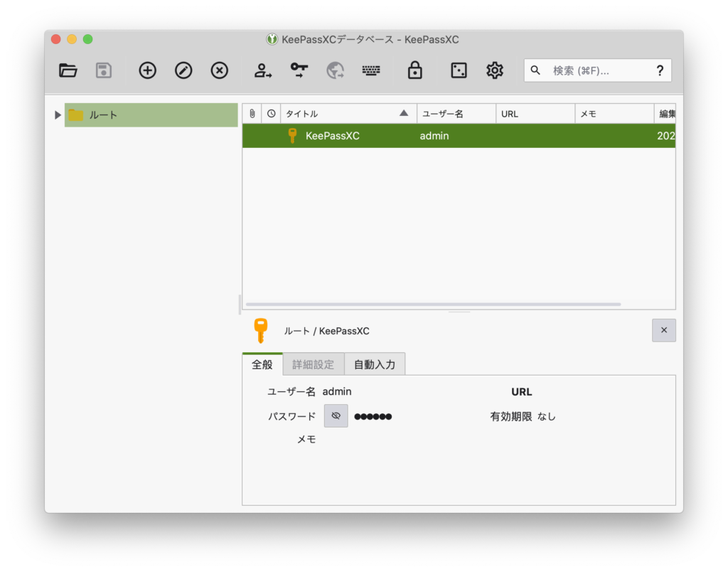
Task: Click admin username in preview panel
Action: coord(337,392)
